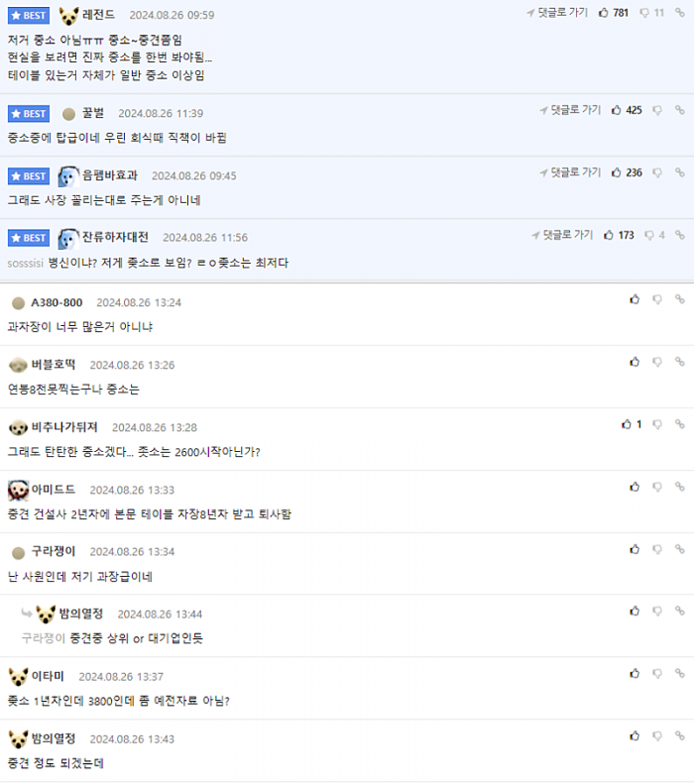Open user profile of 레전드
694x784 pixels.
point(98,15)
